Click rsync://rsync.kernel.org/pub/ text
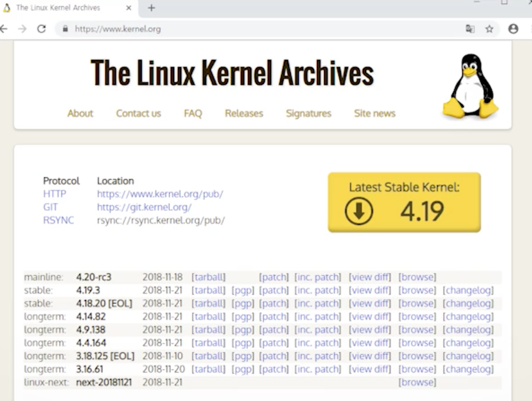The width and height of the screenshot is (532, 401). (x=161, y=220)
